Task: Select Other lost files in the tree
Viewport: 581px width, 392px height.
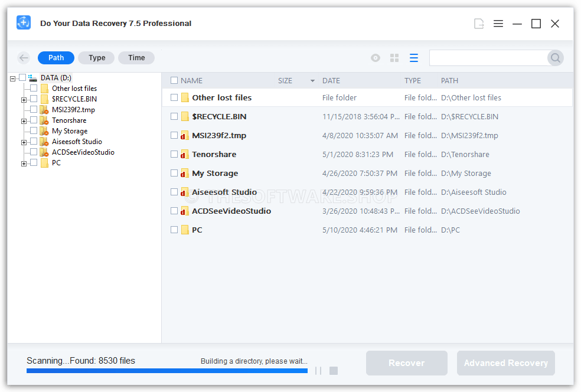Action: pos(74,89)
